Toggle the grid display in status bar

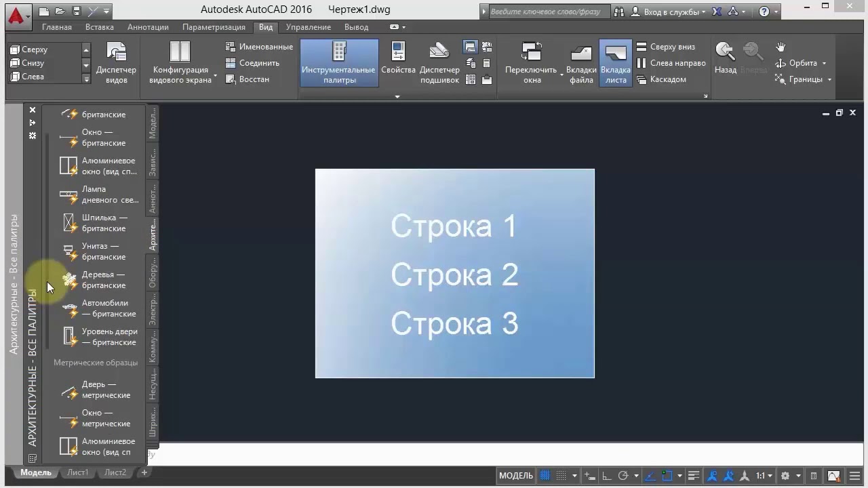pos(545,476)
